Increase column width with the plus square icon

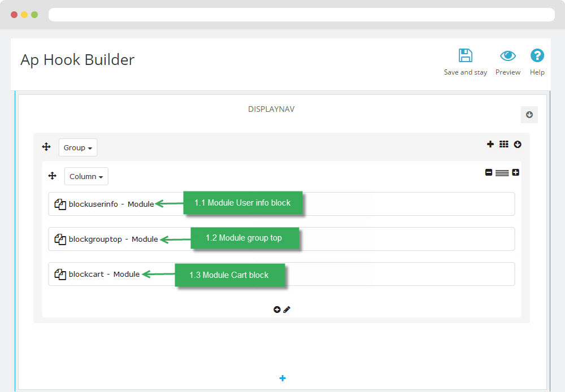click(516, 172)
